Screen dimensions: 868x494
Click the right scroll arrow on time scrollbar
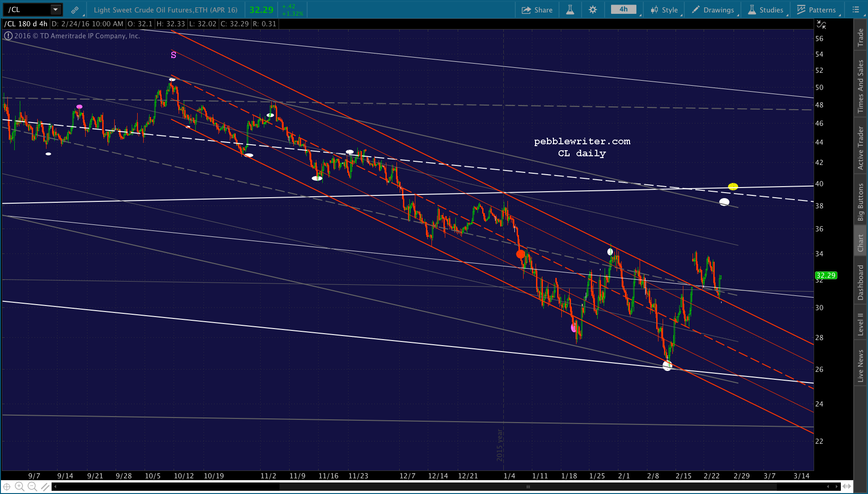coord(837,487)
